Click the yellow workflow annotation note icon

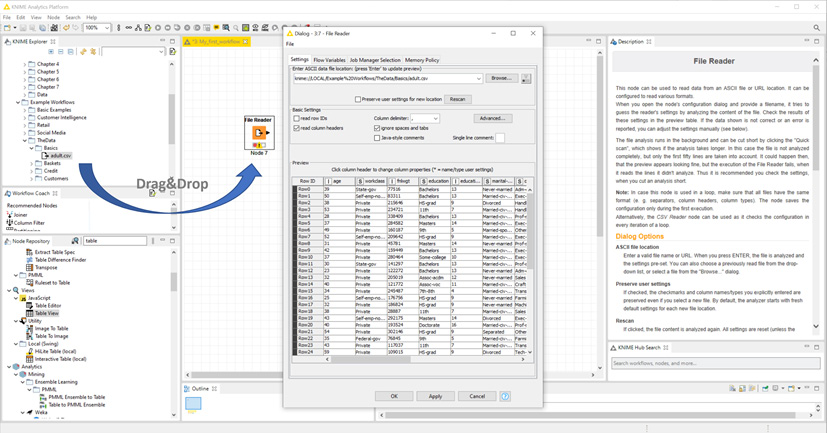pos(216,27)
